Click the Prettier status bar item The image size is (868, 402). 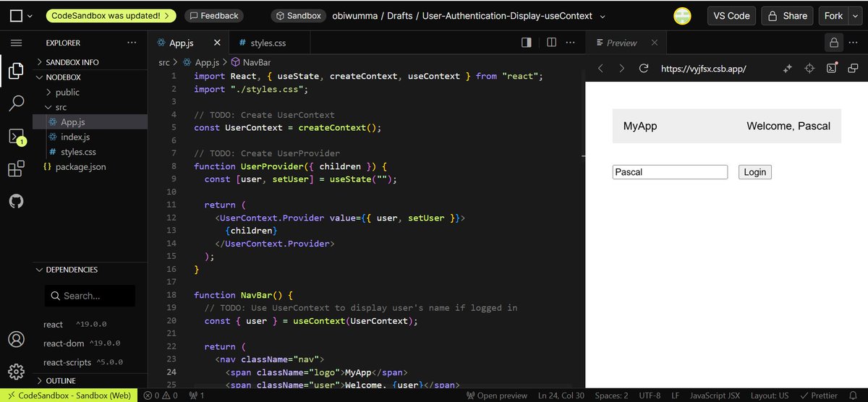click(x=818, y=395)
